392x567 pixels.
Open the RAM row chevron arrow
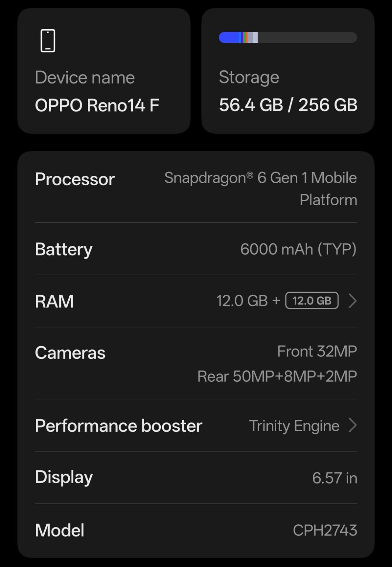coord(353,301)
